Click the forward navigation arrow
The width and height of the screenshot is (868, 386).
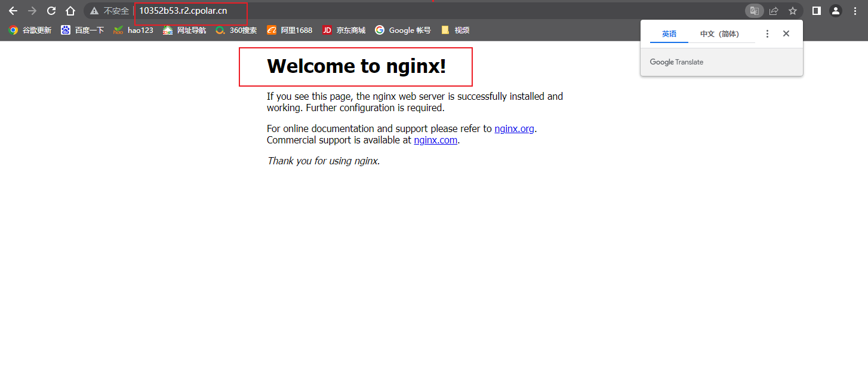point(32,11)
